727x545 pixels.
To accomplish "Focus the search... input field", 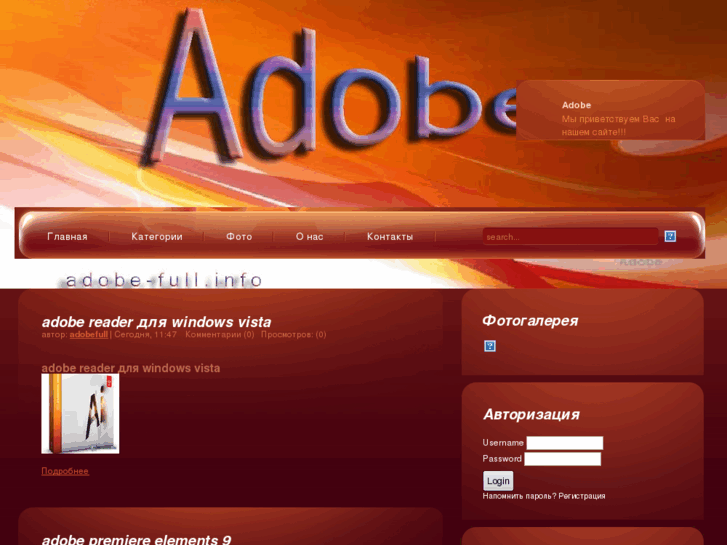I will click(570, 237).
